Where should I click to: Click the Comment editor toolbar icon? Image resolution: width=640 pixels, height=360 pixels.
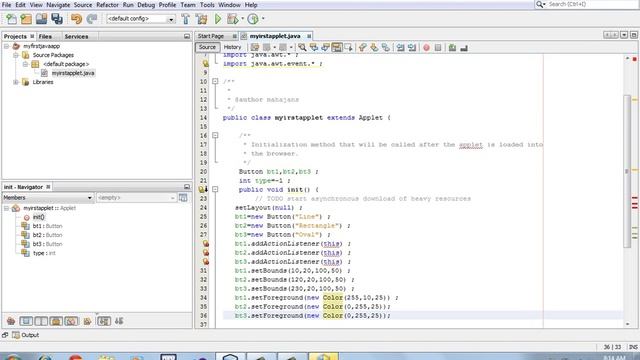(x=452, y=48)
